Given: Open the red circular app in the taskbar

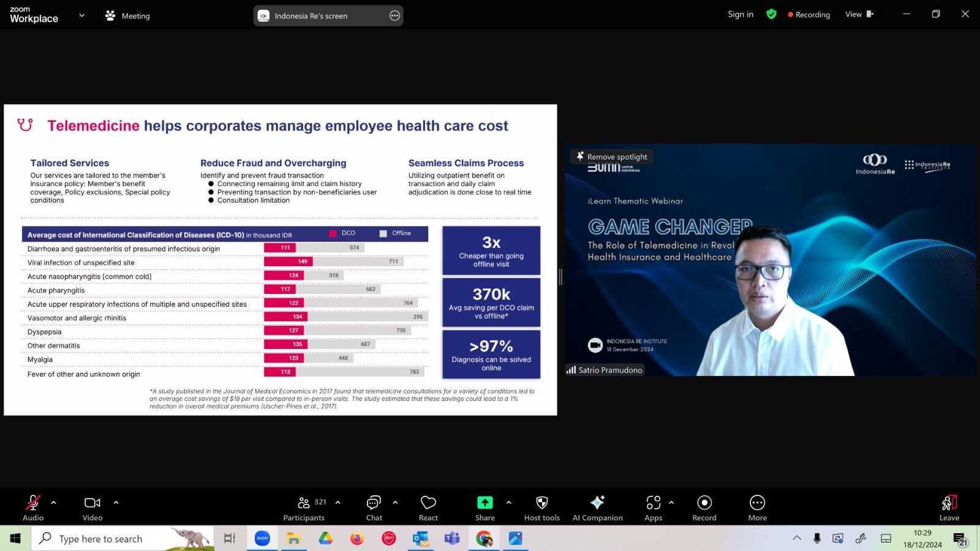Looking at the screenshot, I should click(x=389, y=538).
